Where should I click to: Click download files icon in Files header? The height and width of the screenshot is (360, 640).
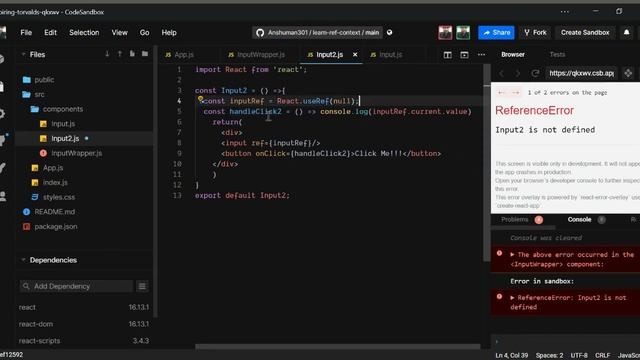(107, 54)
